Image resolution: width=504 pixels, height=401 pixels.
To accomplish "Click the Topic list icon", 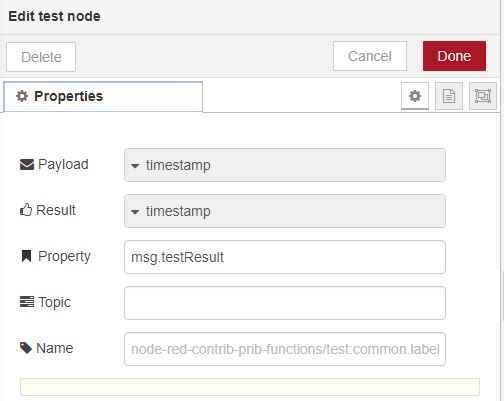I will pyautogui.click(x=27, y=302).
